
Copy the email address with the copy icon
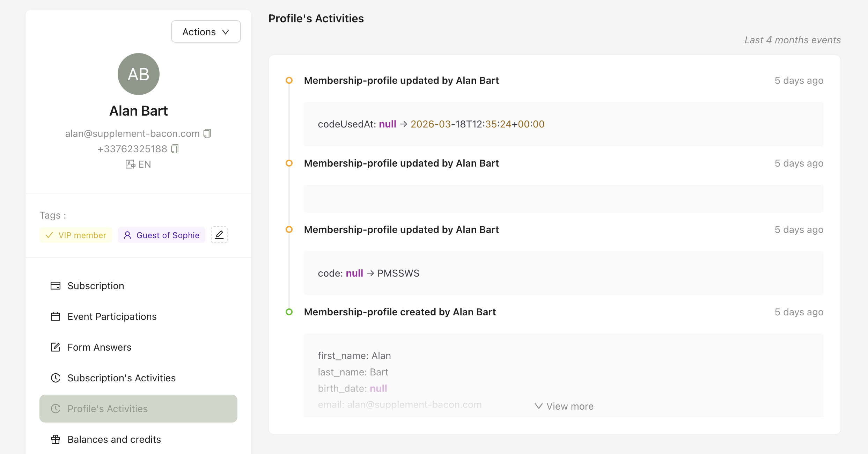tap(207, 133)
